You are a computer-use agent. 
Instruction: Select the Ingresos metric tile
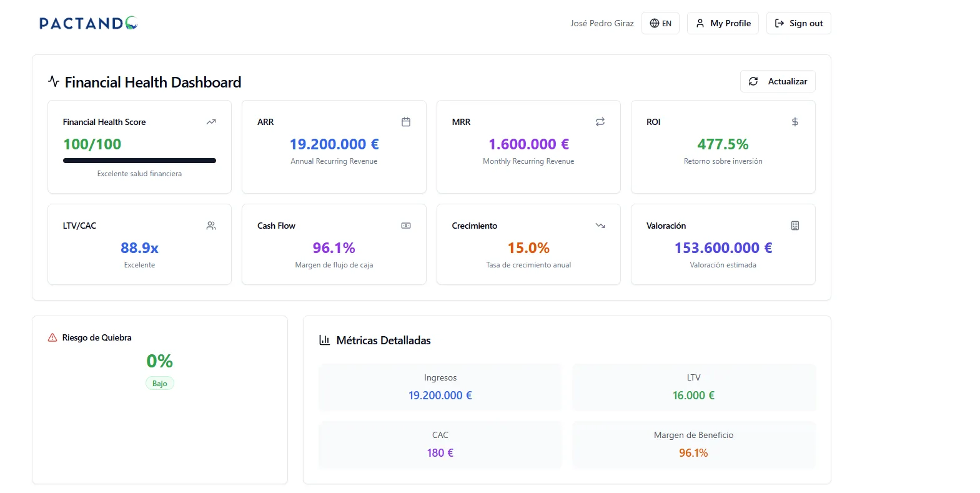(440, 387)
